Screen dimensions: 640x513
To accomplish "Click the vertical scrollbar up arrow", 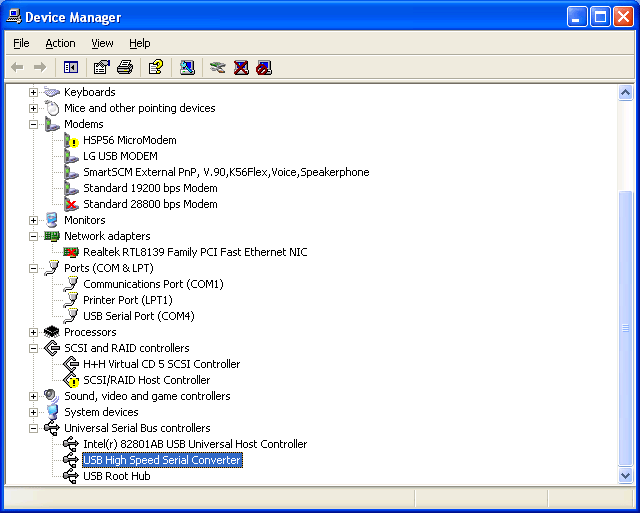I will coord(626,93).
